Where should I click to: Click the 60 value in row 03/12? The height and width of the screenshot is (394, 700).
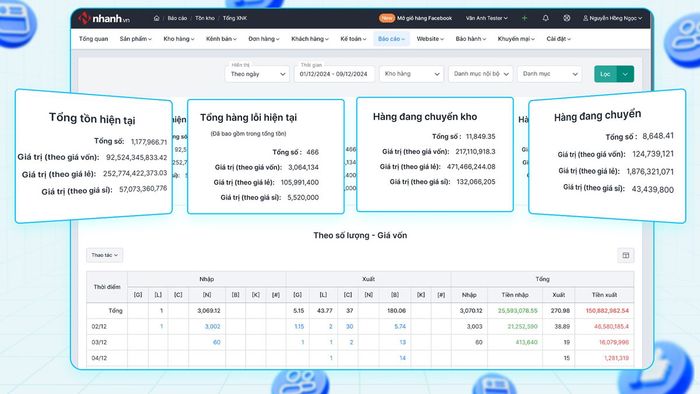217,342
